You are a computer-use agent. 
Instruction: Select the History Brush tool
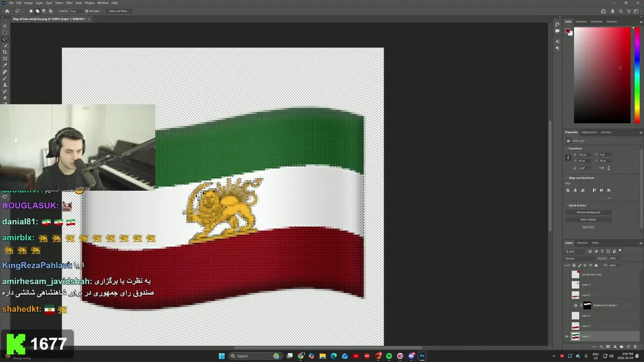pos(5,92)
